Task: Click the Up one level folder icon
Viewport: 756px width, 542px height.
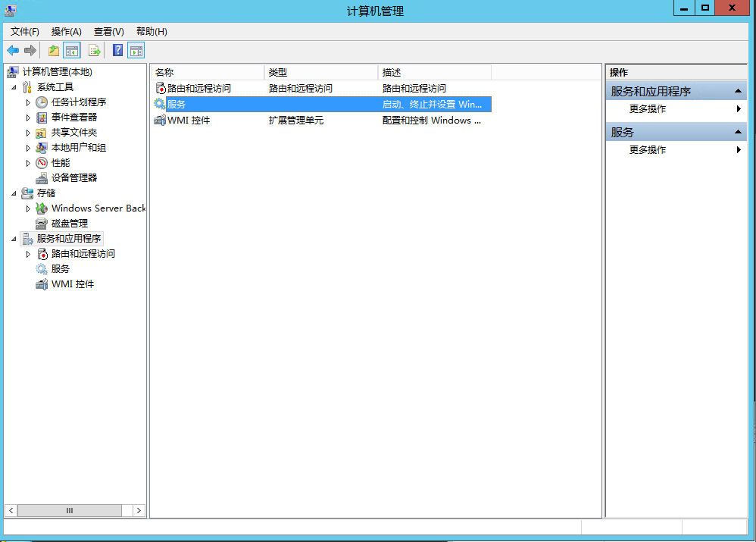Action: click(53, 51)
